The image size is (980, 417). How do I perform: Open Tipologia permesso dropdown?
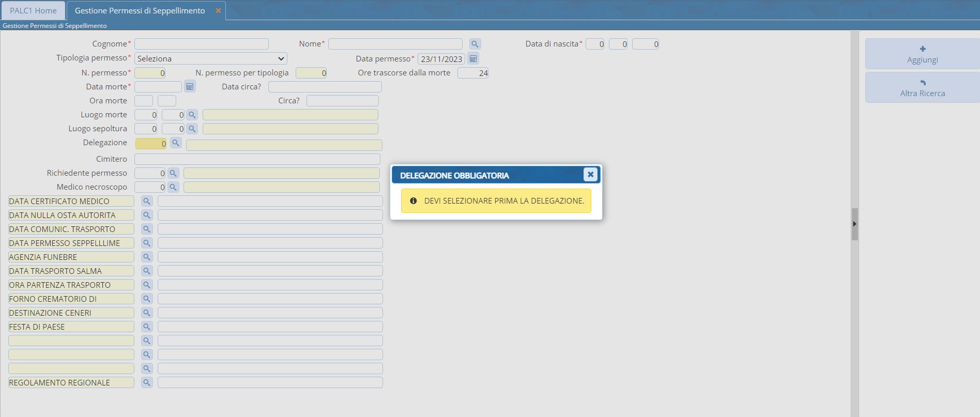210,58
